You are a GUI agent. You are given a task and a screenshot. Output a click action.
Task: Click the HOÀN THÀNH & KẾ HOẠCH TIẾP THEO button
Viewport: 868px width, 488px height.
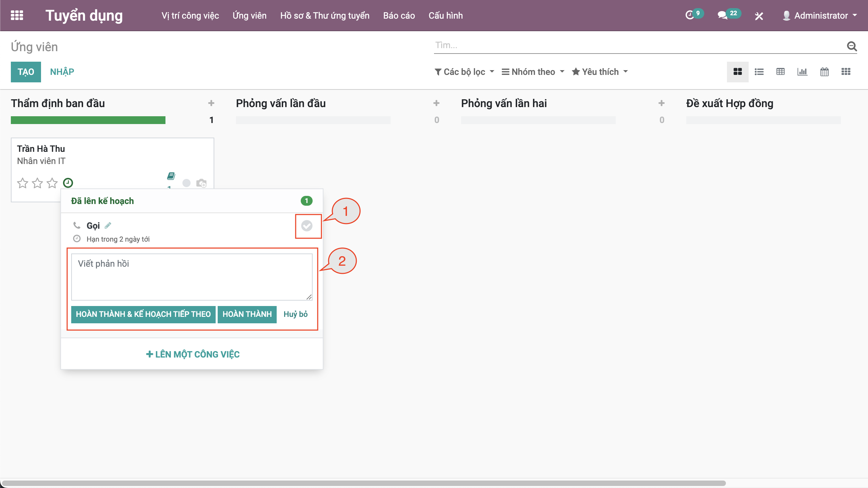[143, 314]
